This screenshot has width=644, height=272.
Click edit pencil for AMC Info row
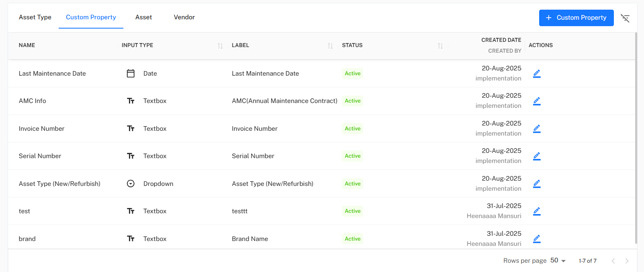click(536, 101)
